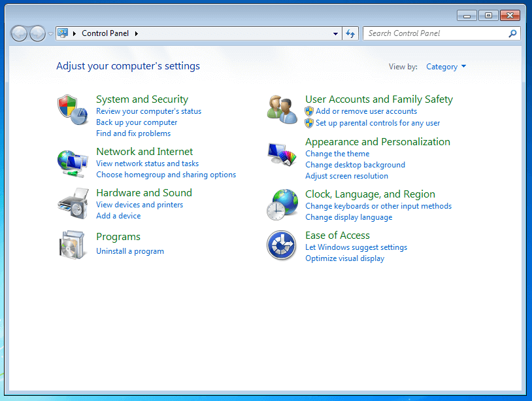
Task: Click the Control Panel breadcrumb text
Action: point(105,33)
